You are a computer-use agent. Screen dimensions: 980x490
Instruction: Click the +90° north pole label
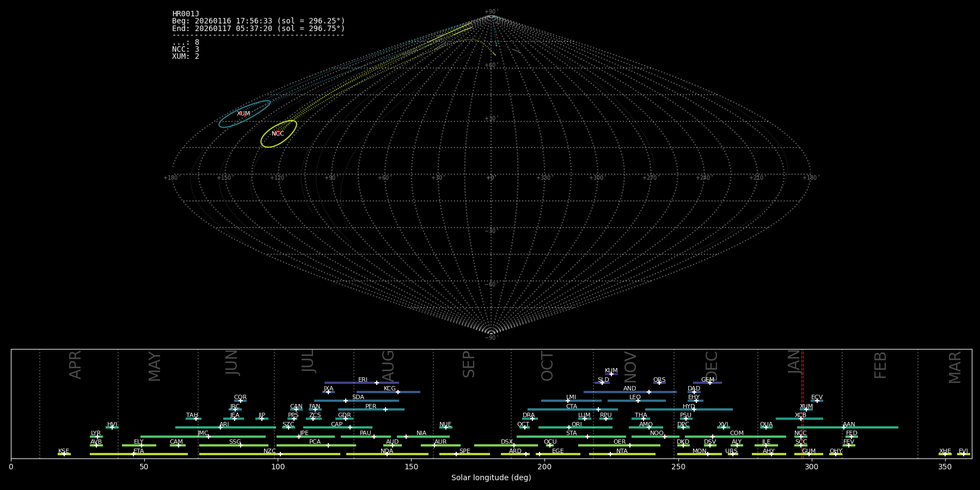point(491,12)
